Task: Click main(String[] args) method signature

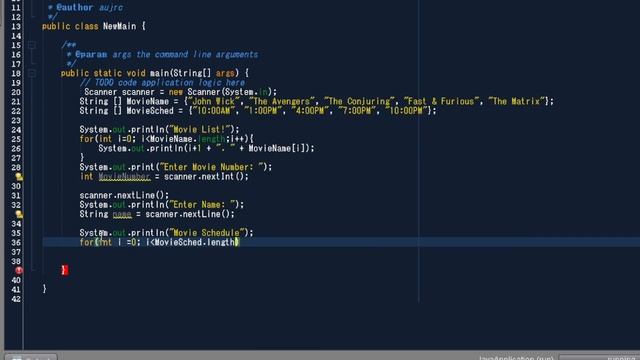Action: 195,73
